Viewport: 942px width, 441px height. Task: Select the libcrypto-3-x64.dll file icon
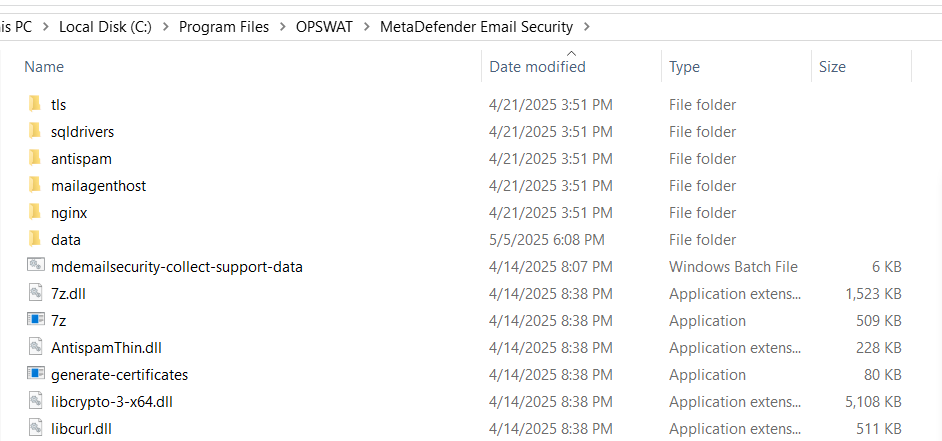36,401
